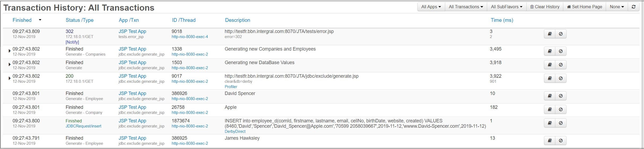Sort by the Finished column header

click(x=22, y=20)
